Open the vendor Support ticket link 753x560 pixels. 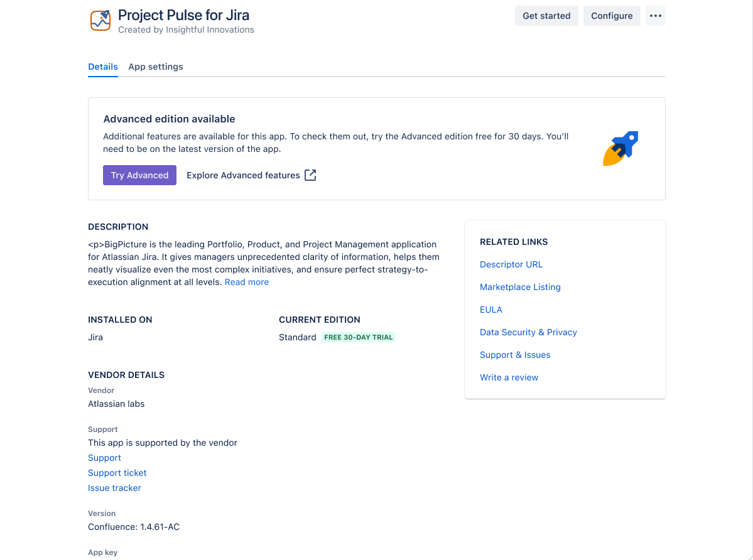click(x=117, y=473)
